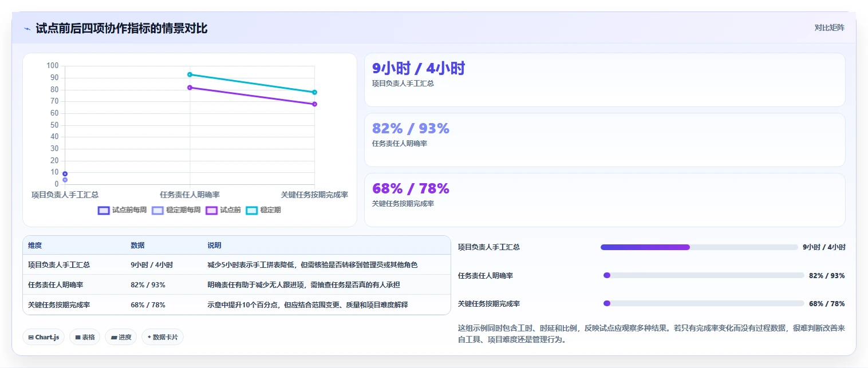Click the 稳定期 data point at 93
Screen dimensions: 868x368
(190, 74)
